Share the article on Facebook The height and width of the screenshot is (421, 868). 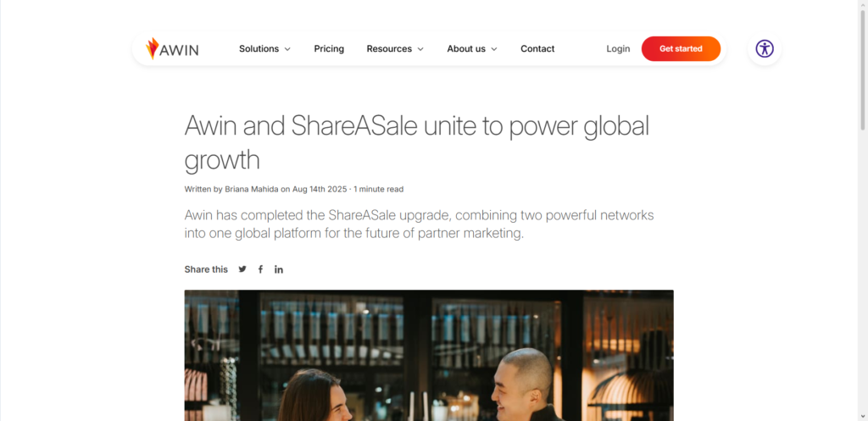tap(261, 269)
